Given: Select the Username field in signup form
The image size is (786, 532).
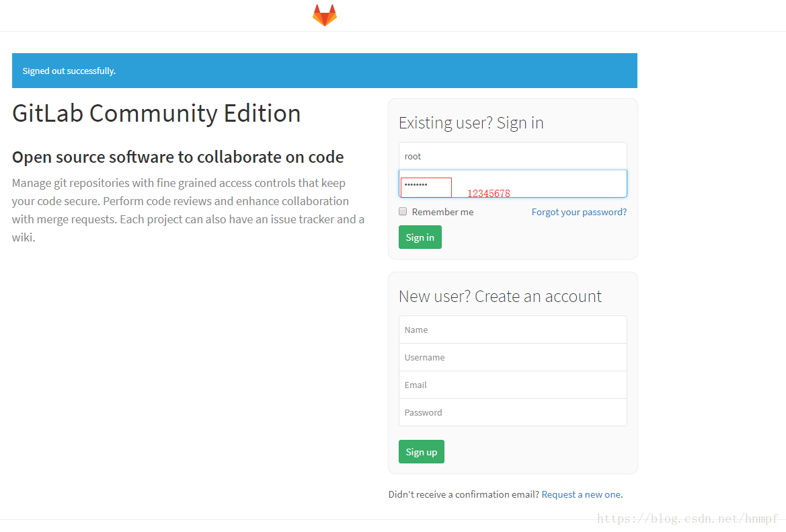Looking at the screenshot, I should [513, 357].
